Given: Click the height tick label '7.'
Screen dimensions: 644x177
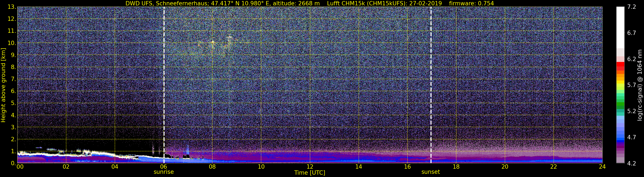Looking at the screenshot, I should pos(13,79).
